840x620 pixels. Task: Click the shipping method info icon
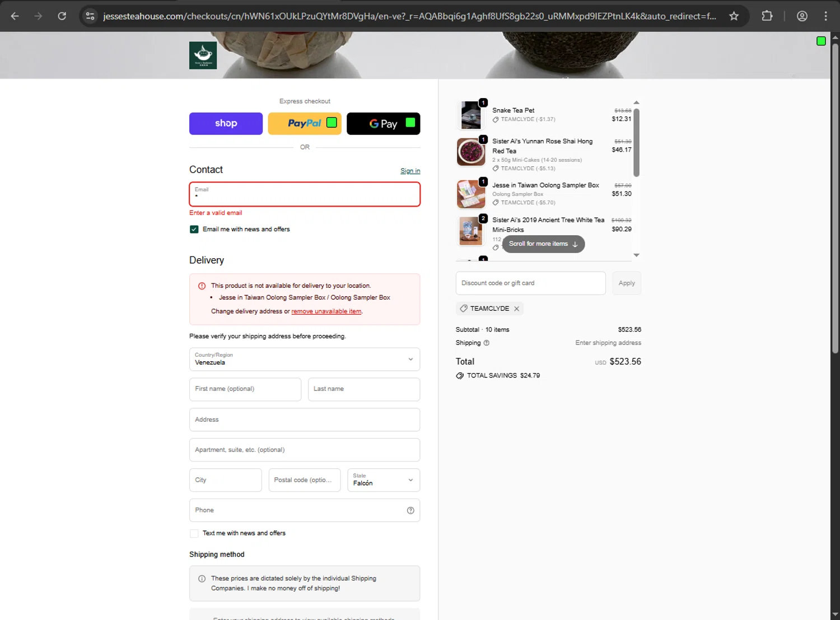pos(202,579)
